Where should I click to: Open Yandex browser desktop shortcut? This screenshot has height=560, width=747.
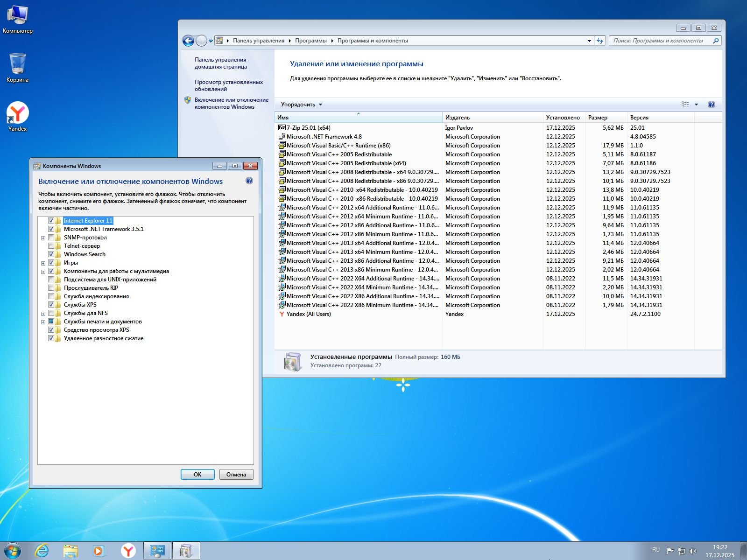tap(18, 116)
